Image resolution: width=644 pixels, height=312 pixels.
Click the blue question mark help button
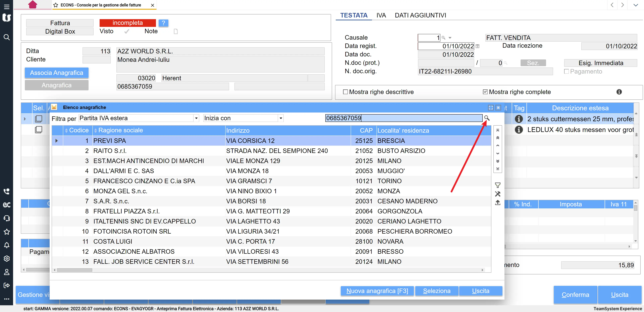(x=163, y=23)
